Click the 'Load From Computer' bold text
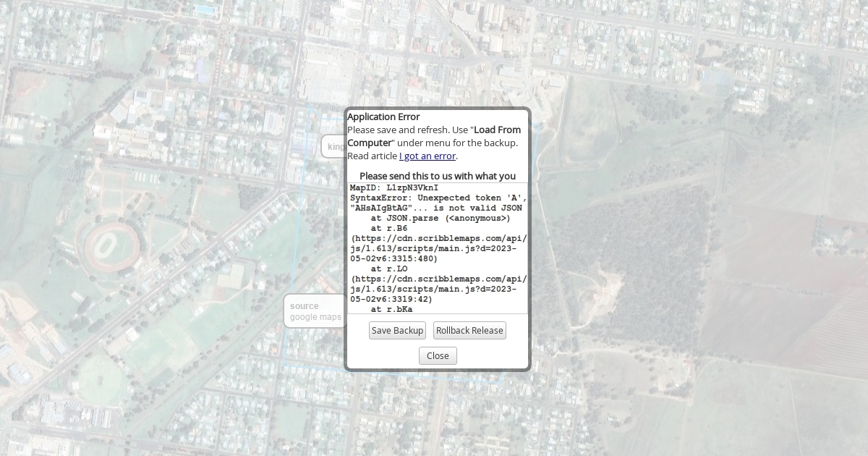The width and height of the screenshot is (868, 456). click(434, 136)
